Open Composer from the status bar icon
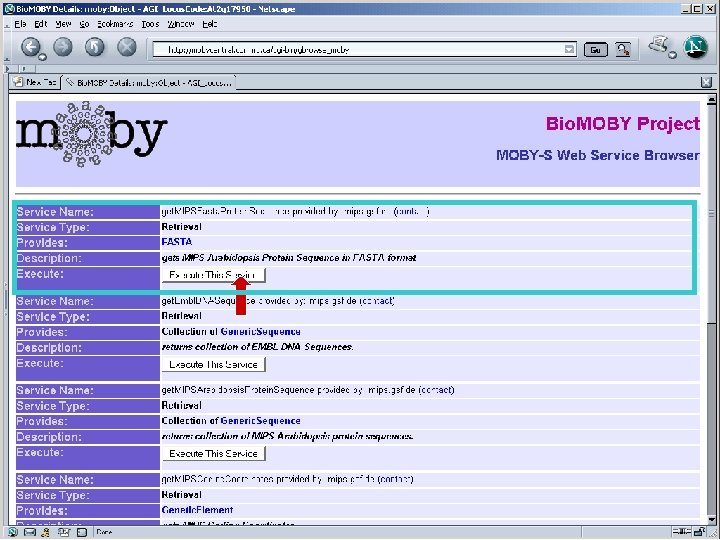Viewport: 720px width, 540px height. [63, 533]
